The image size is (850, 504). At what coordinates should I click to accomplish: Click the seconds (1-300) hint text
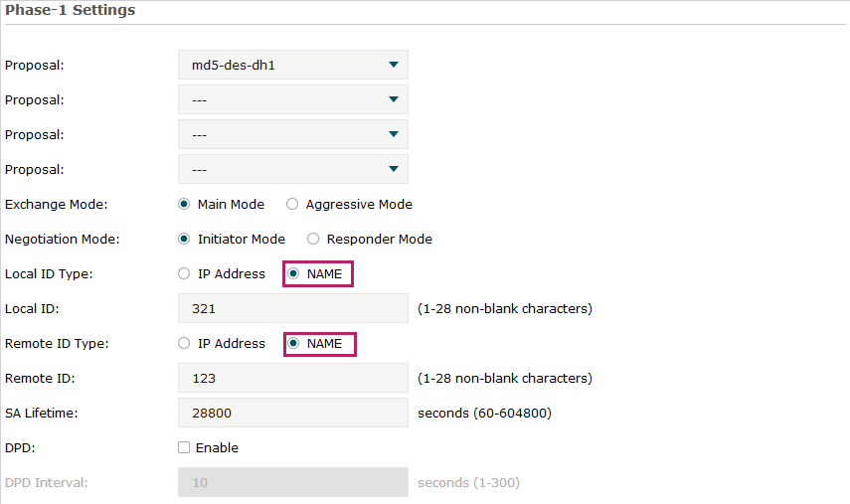tap(468, 482)
